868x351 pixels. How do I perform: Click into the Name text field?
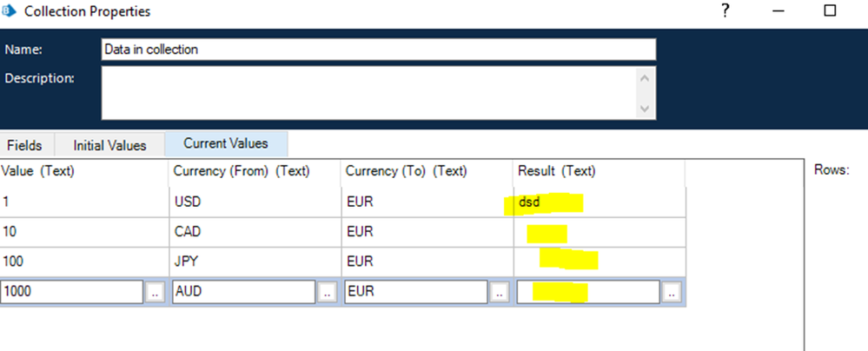(378, 50)
